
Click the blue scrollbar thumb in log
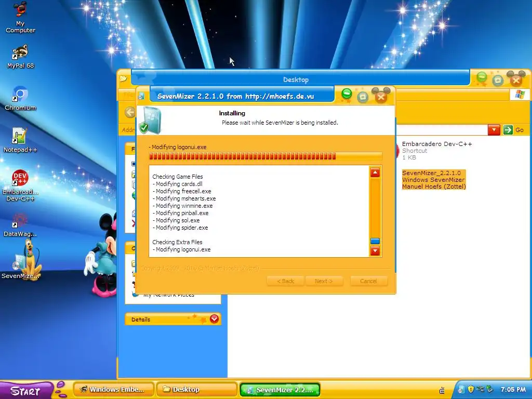click(x=375, y=241)
